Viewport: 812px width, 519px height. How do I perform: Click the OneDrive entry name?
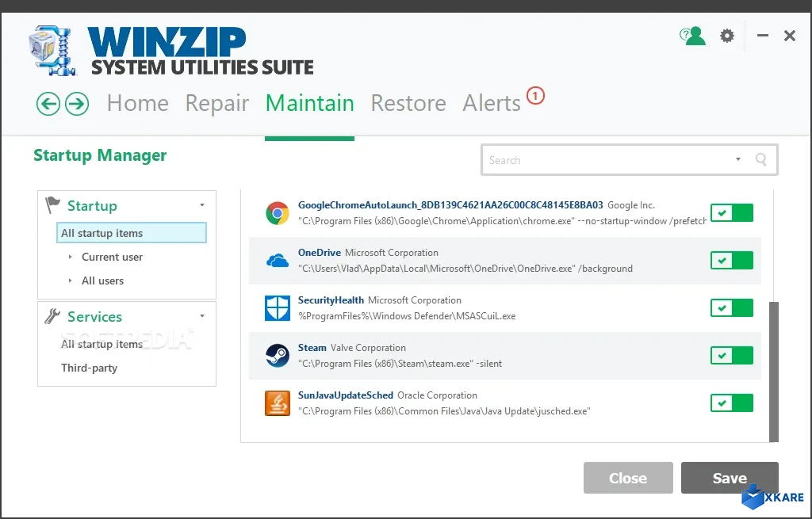319,253
